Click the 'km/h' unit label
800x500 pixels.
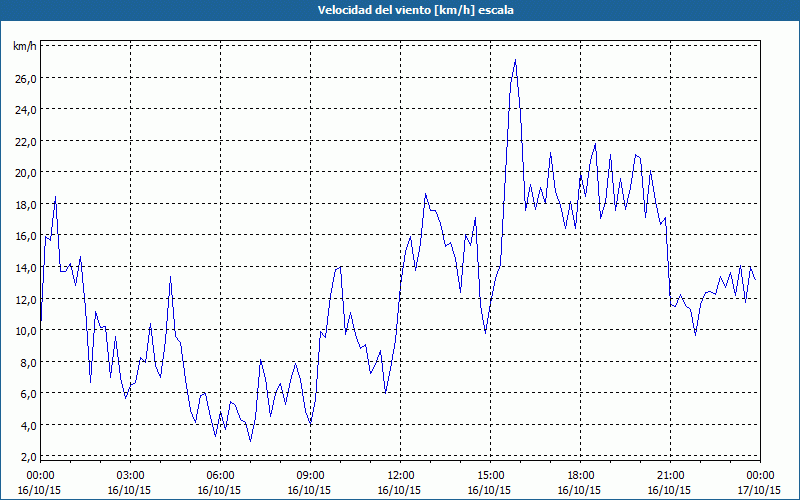(25, 46)
